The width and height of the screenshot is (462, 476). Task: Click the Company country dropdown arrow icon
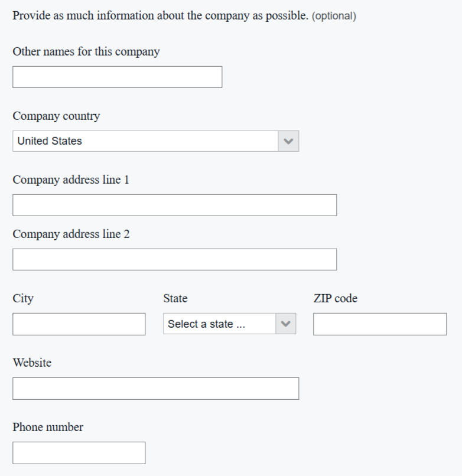pyautogui.click(x=289, y=141)
